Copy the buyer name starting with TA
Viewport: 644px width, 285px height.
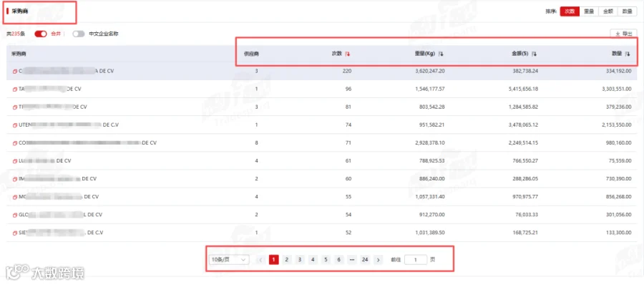[15, 89]
